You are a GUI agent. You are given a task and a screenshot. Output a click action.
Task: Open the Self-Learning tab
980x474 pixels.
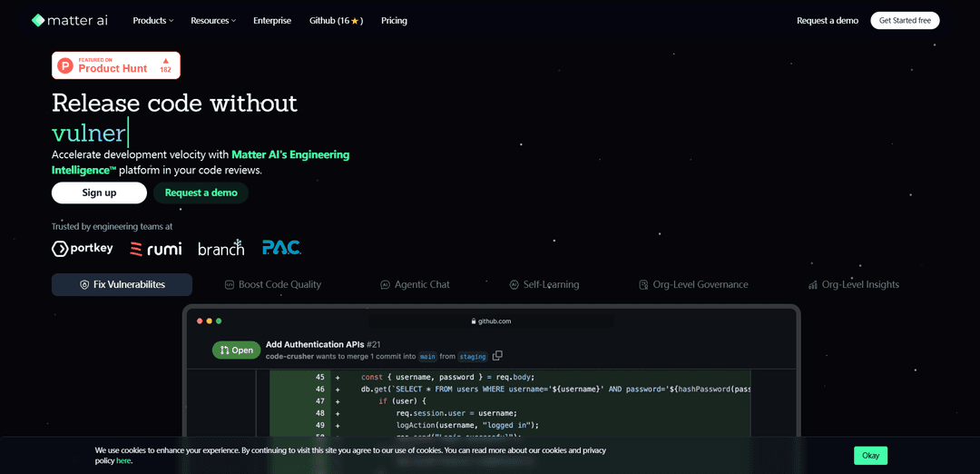click(x=544, y=284)
